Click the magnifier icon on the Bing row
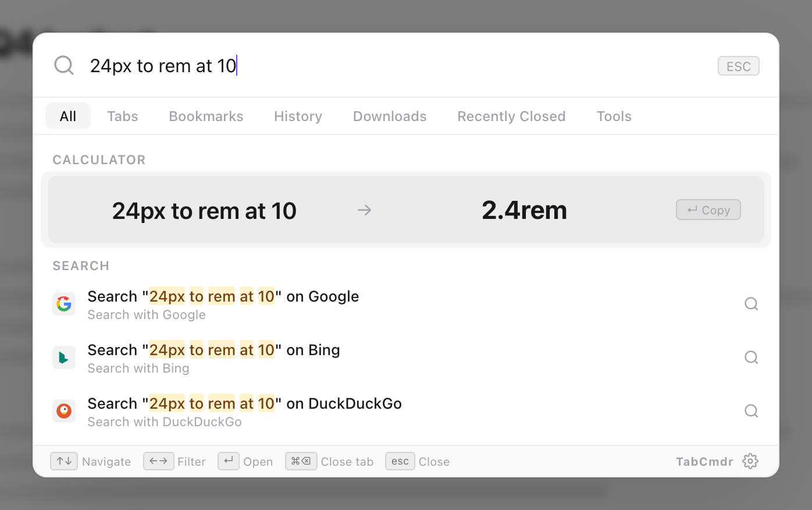Image resolution: width=812 pixels, height=510 pixels. (x=752, y=357)
